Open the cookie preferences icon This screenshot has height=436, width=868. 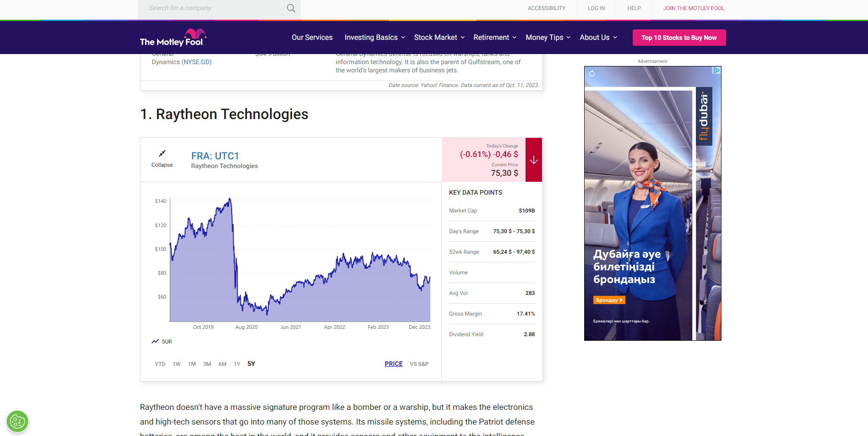17,421
